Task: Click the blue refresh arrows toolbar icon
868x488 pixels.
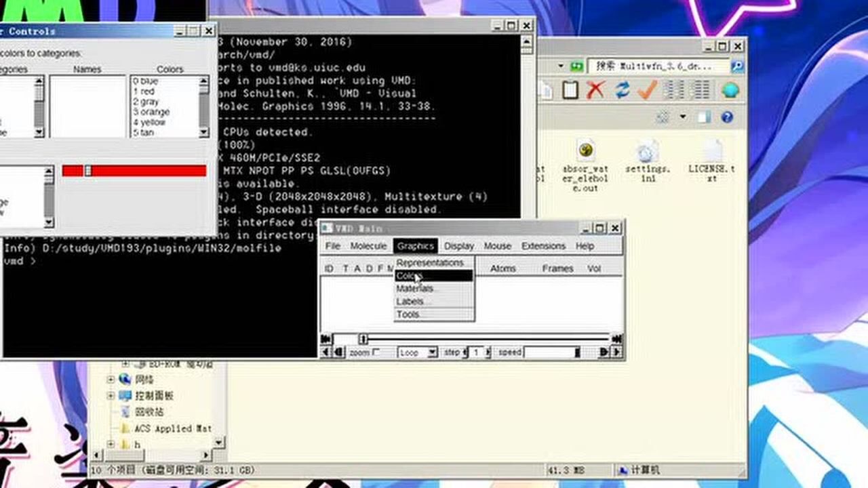Action: tap(622, 90)
